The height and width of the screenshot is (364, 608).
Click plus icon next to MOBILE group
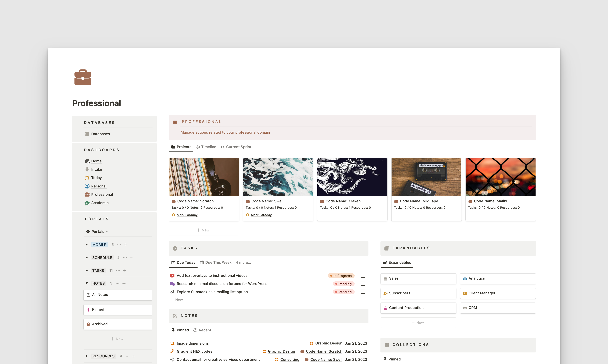(125, 245)
